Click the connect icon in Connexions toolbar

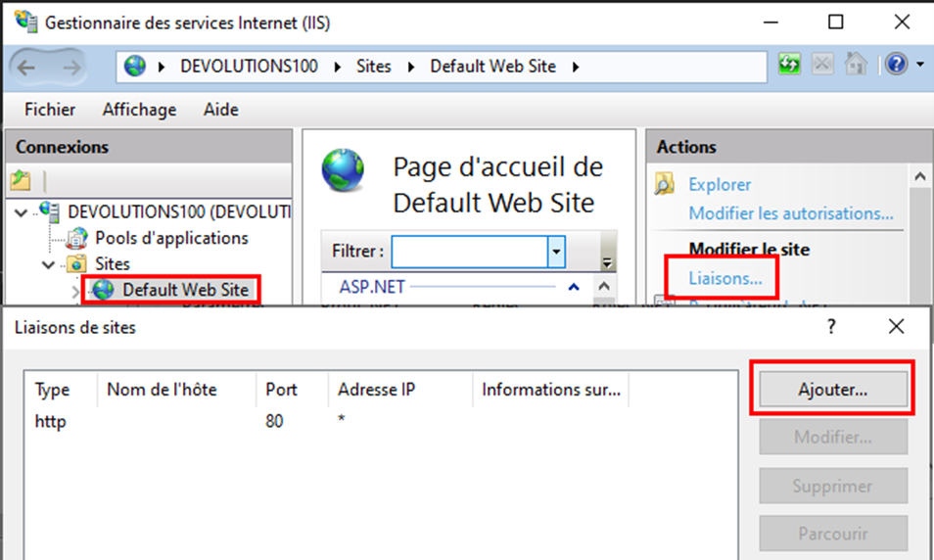pos(21,179)
